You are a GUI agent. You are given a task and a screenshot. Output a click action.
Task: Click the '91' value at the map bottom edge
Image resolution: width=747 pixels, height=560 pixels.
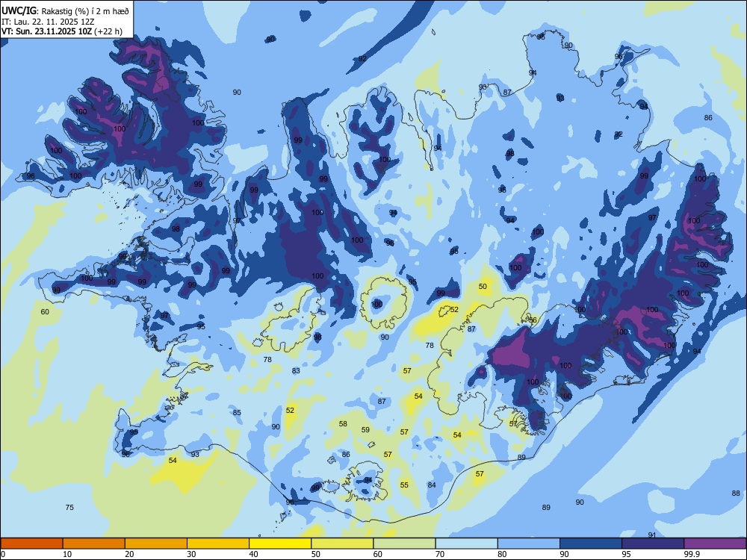pos(652,535)
